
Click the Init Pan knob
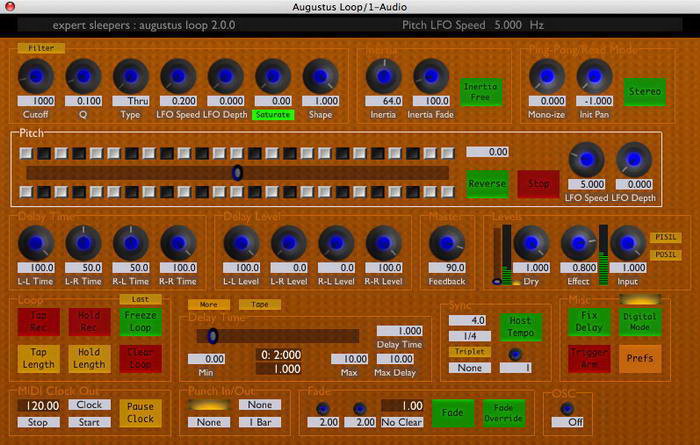594,75
